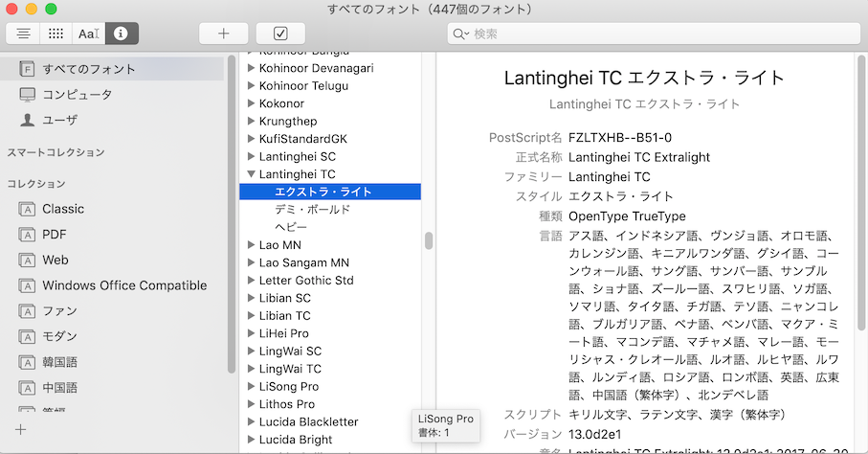Click the ファン collection label
The width and height of the screenshot is (868, 454).
[x=59, y=311]
